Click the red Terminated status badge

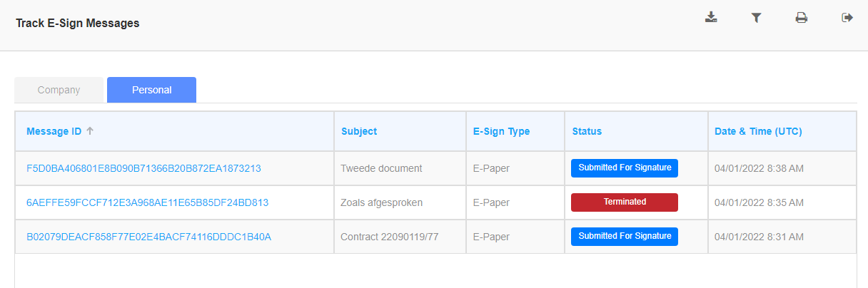coord(625,202)
